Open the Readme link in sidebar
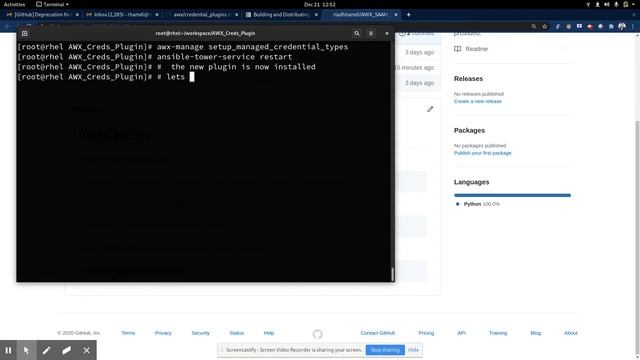 [x=476, y=49]
